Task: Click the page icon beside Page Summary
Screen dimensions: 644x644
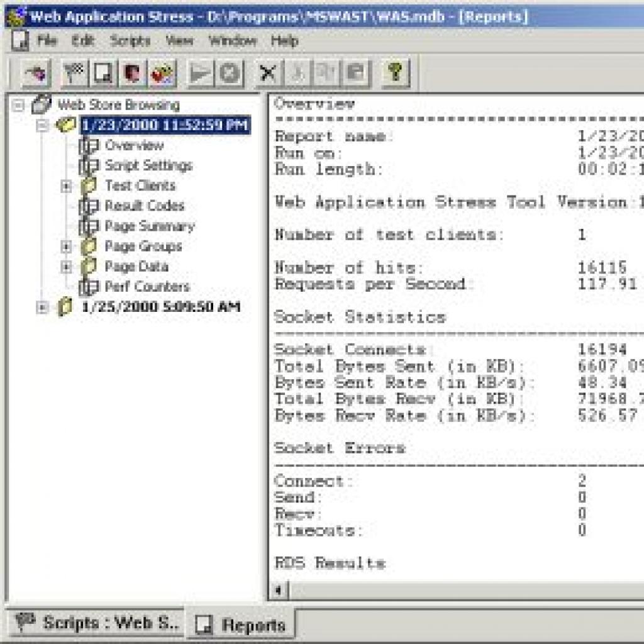Action: [x=89, y=226]
